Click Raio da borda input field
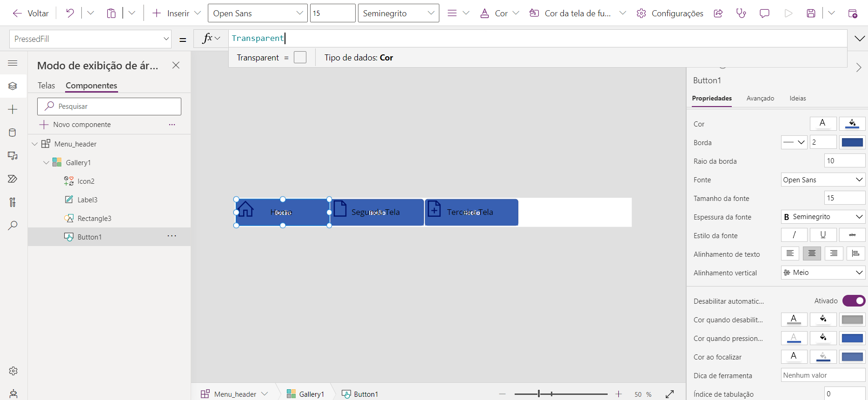 845,161
